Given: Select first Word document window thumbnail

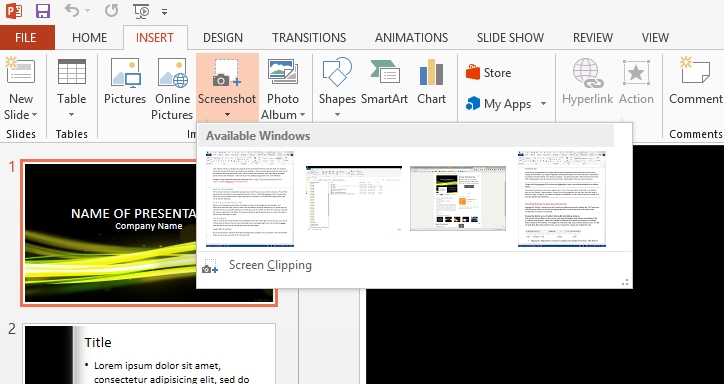Looking at the screenshot, I should tap(250, 199).
